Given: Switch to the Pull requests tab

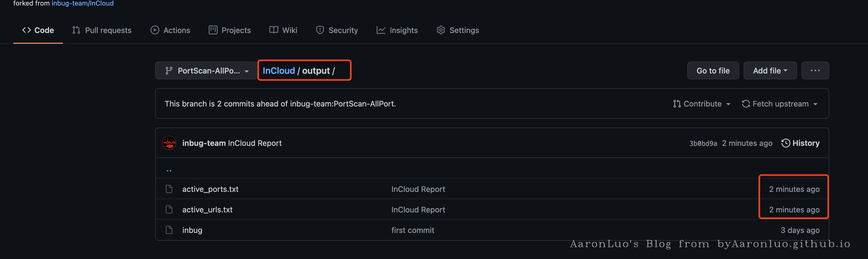Looking at the screenshot, I should (102, 30).
